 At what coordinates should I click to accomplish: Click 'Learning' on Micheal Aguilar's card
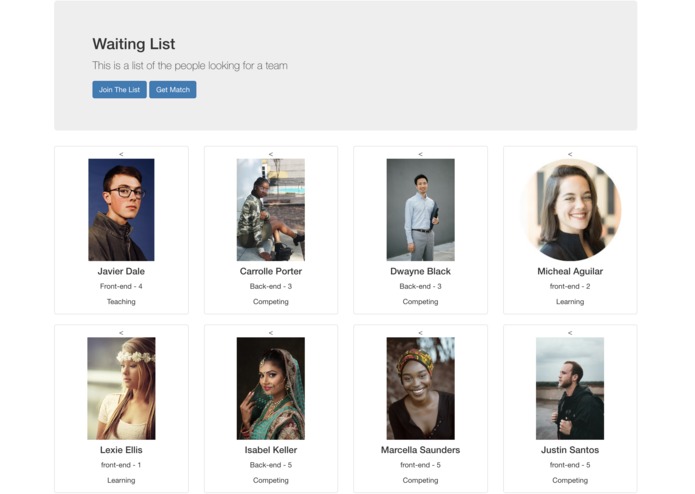570,302
